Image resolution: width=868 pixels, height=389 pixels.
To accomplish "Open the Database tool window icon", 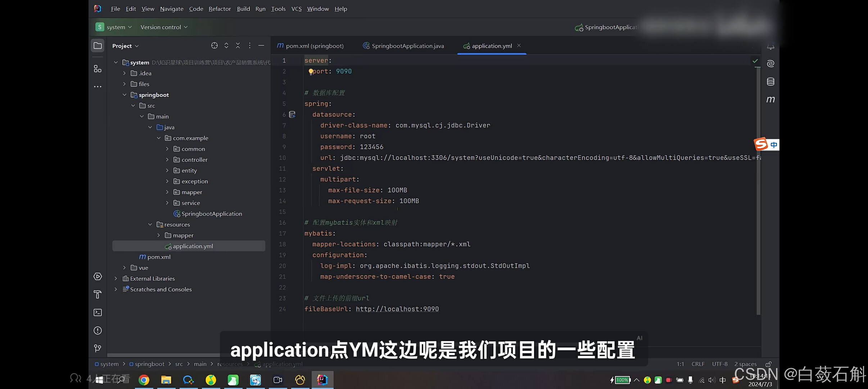I will click(770, 82).
